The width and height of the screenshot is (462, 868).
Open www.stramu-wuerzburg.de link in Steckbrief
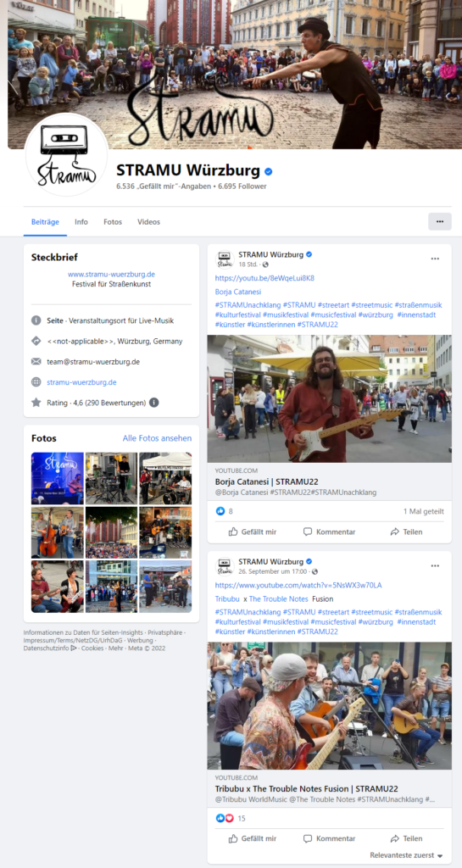[x=111, y=274]
